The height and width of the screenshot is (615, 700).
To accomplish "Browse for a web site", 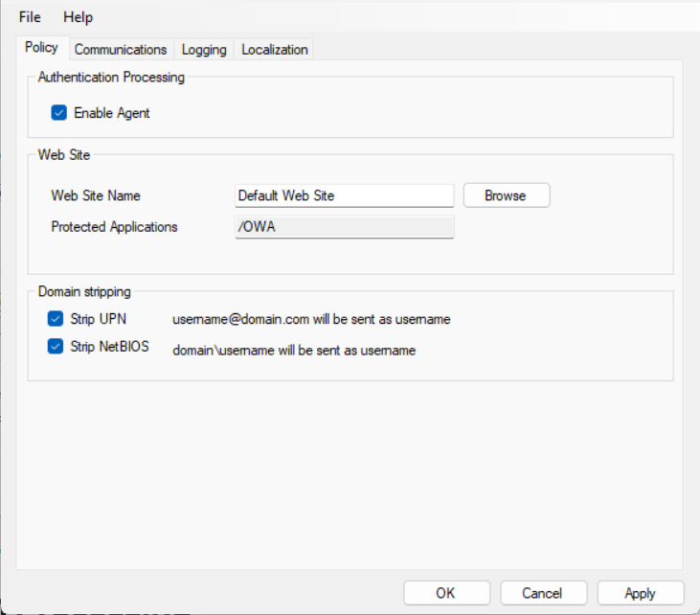I will [x=507, y=195].
